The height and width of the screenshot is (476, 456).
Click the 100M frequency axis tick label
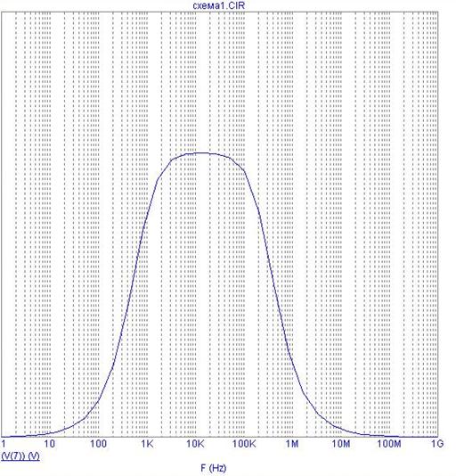click(x=389, y=444)
